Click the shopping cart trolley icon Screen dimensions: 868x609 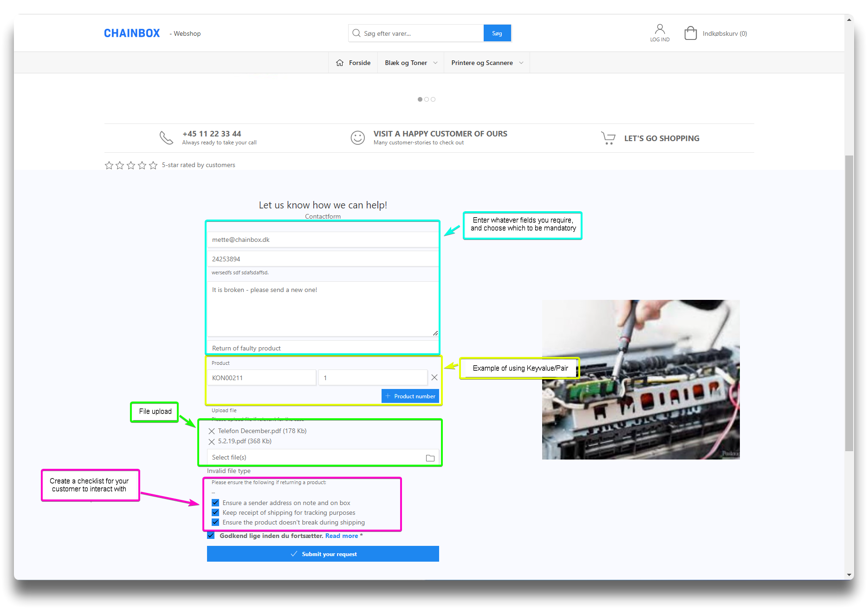coord(608,138)
